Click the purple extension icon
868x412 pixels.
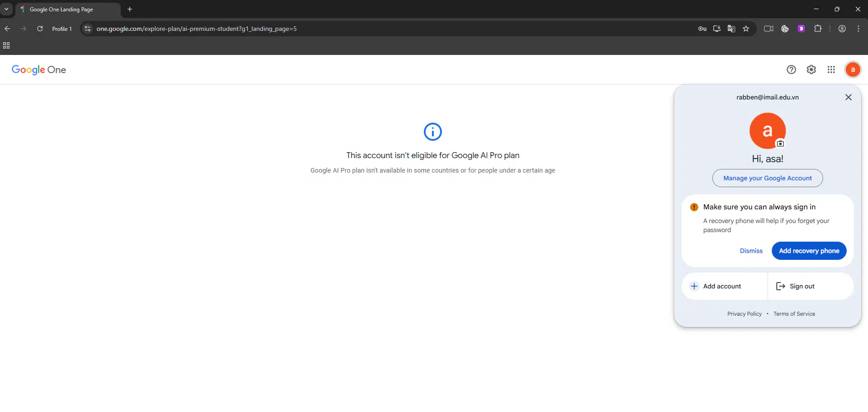[801, 29]
